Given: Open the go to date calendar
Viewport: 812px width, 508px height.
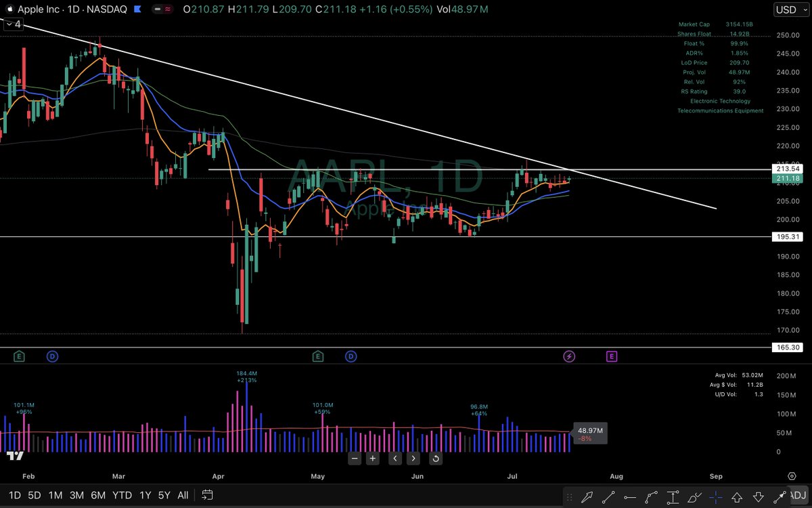Looking at the screenshot, I should click(207, 495).
